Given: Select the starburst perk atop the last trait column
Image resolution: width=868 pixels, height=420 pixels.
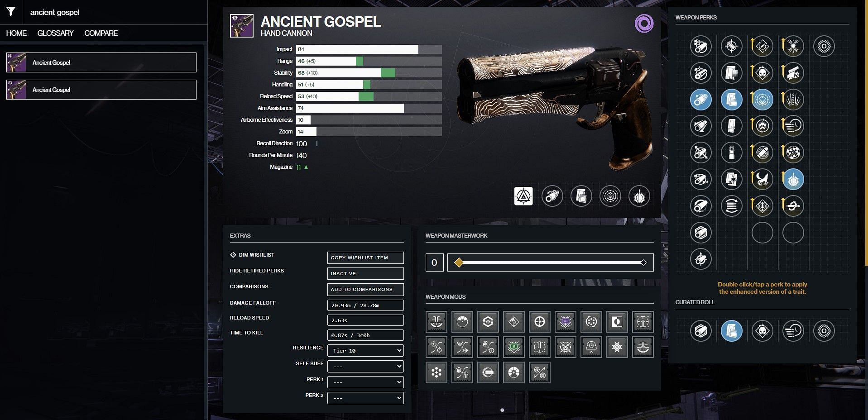Looking at the screenshot, I should (x=793, y=46).
